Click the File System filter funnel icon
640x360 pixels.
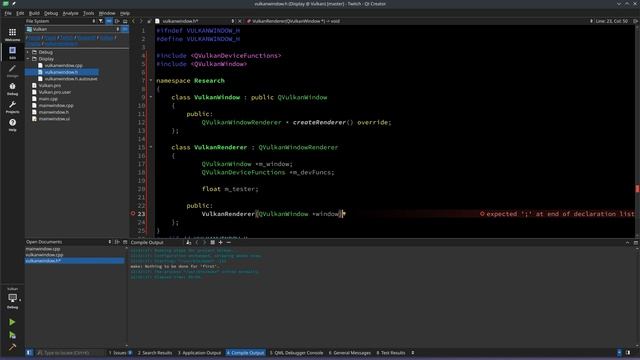(x=101, y=21)
